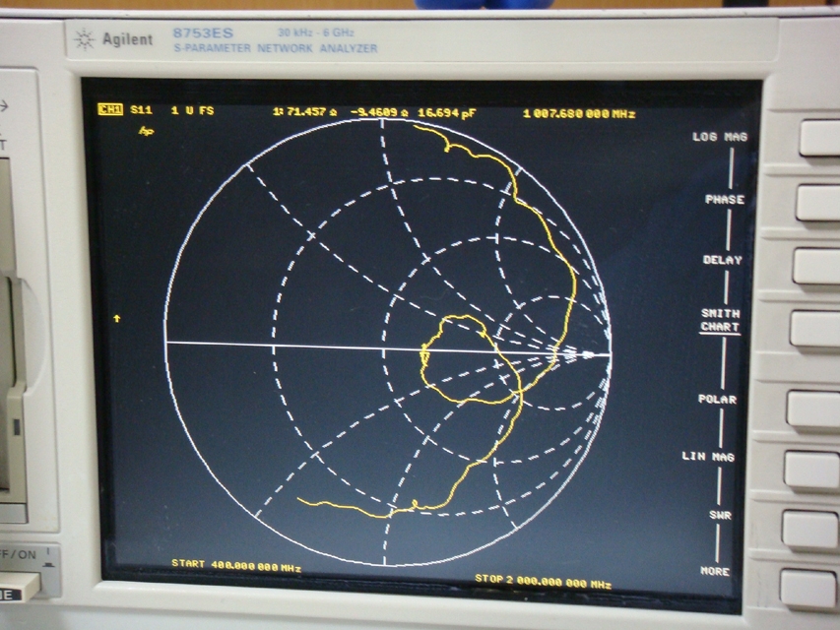Click the S-PARAMETER NETWORK ANALYZER label

tap(276, 48)
